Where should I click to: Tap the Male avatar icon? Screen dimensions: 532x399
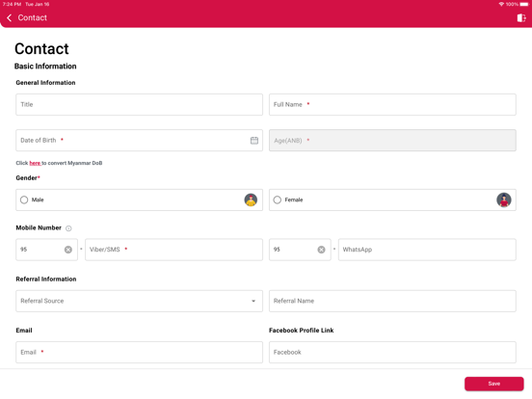[x=251, y=199]
